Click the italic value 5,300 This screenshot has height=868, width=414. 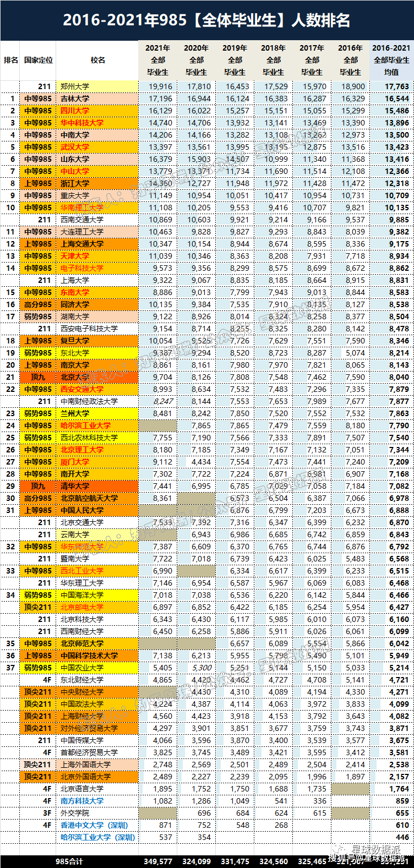(x=201, y=668)
